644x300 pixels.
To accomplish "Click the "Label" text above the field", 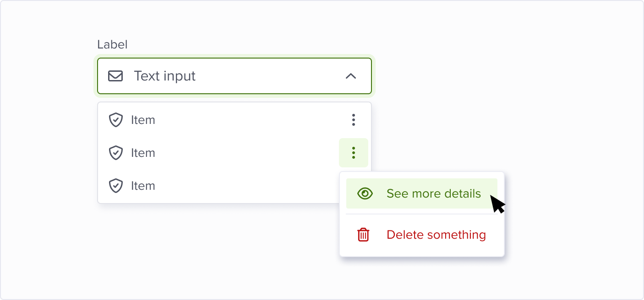I will point(112,44).
